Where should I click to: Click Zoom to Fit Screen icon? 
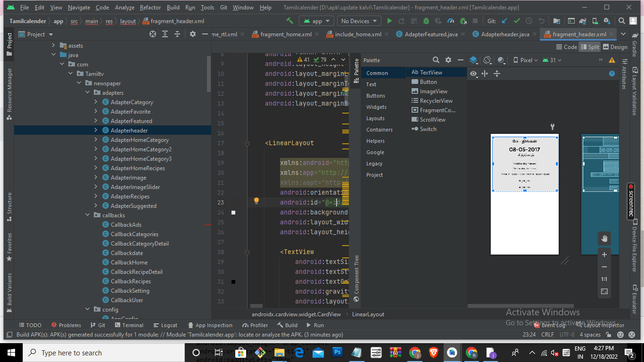(x=604, y=291)
